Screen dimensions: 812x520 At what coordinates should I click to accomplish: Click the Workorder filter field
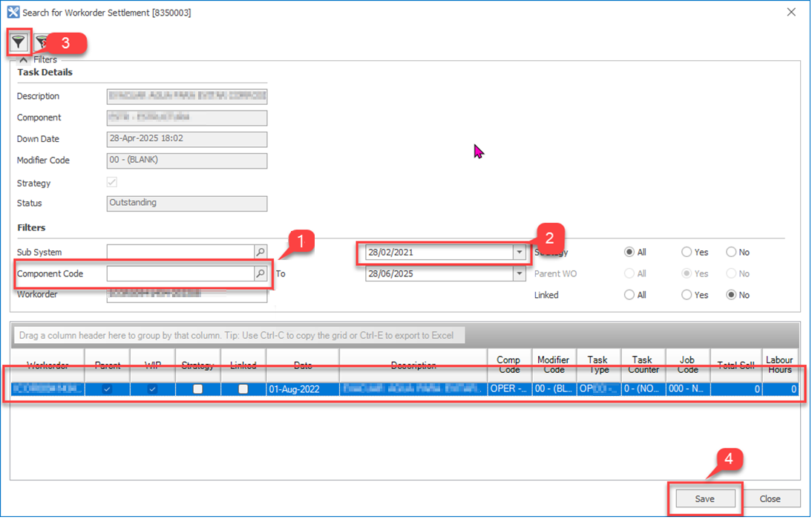pyautogui.click(x=187, y=294)
